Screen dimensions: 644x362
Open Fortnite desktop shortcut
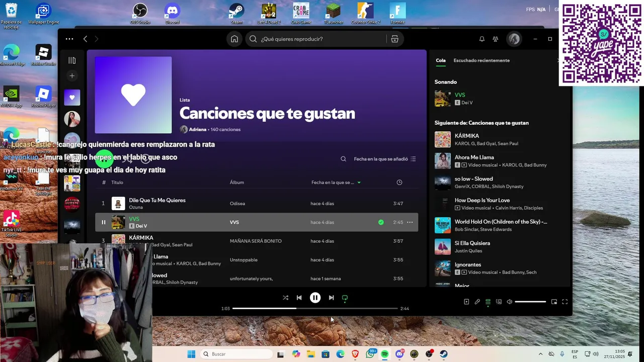pyautogui.click(x=397, y=13)
